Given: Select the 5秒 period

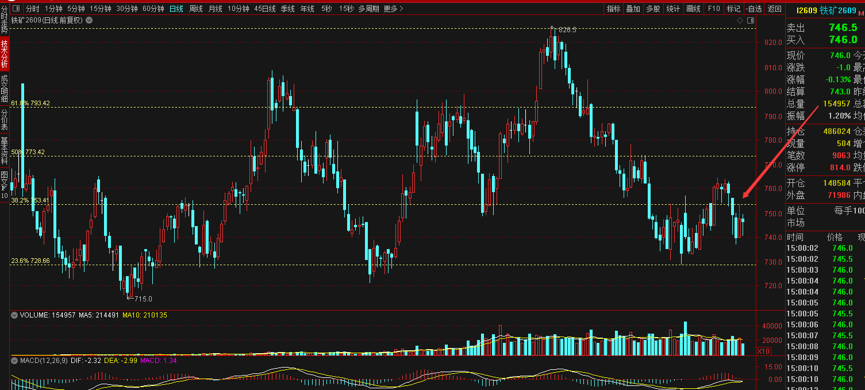Looking at the screenshot, I should [x=327, y=9].
